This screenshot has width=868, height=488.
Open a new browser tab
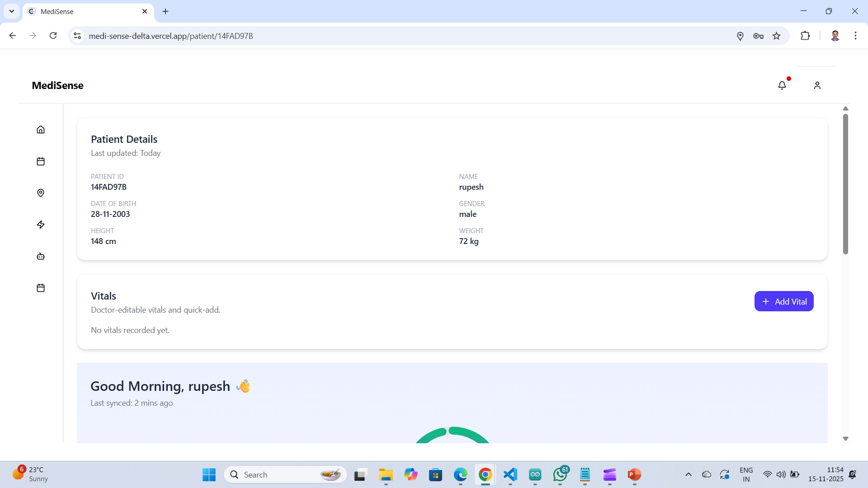pos(165,11)
